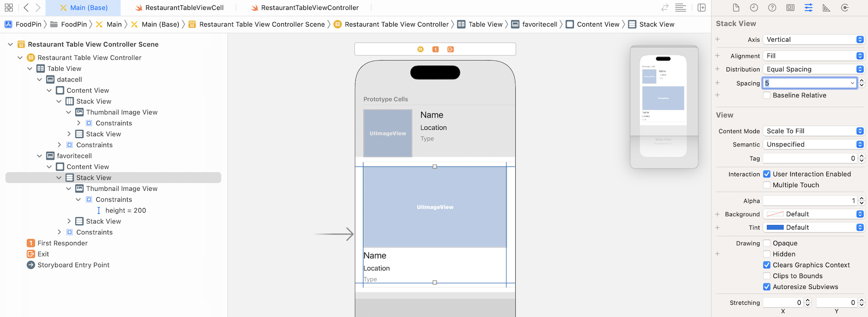Open the Alignment dropdown
The image size is (868, 317).
point(813,56)
